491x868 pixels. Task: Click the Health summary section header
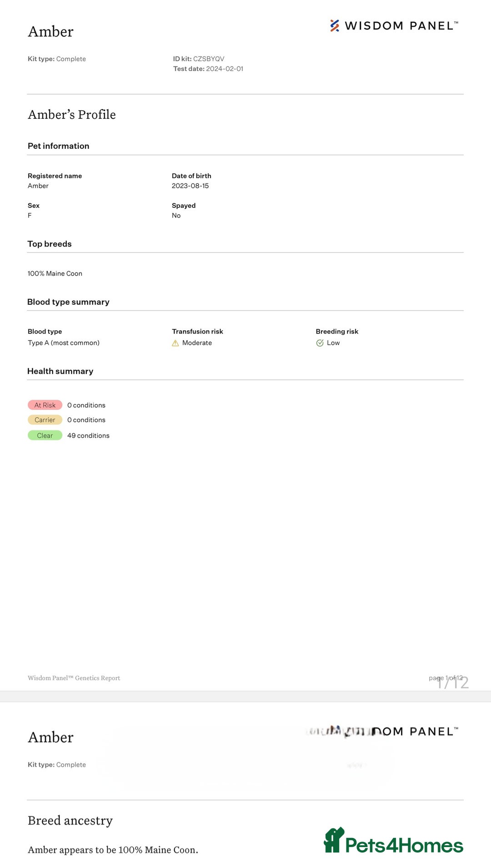click(x=60, y=371)
